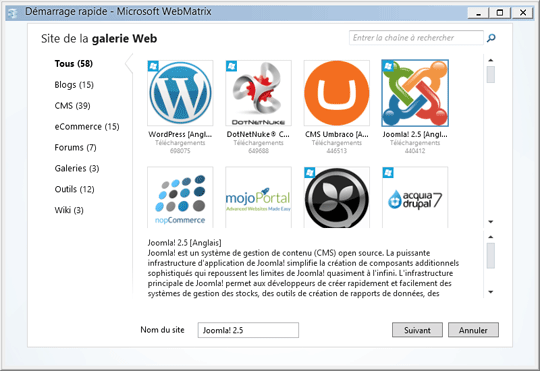
Task: Switch to eCommerce (15) category
Action: pos(87,126)
